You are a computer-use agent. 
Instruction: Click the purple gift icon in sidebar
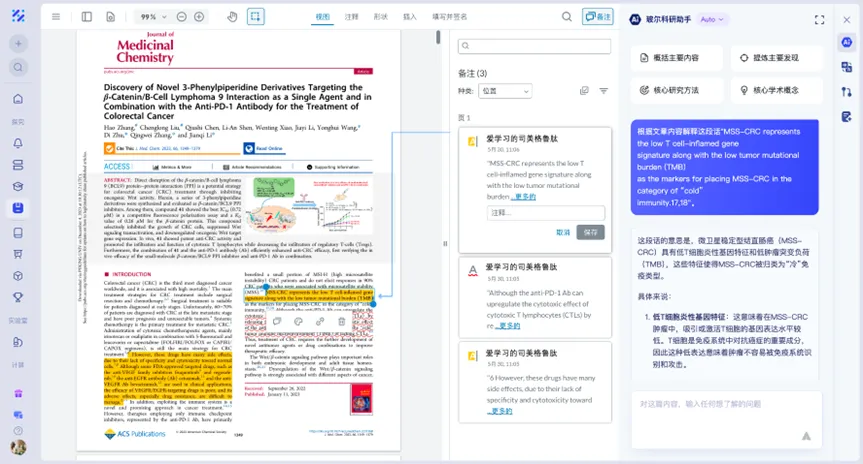[18, 394]
